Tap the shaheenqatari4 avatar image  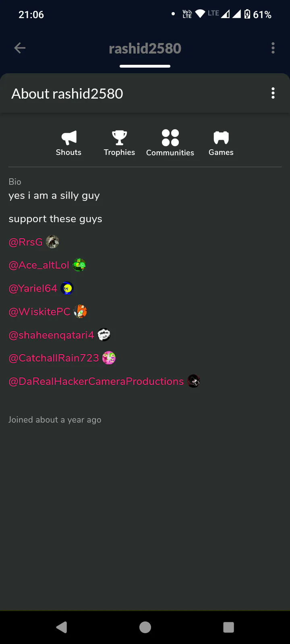coord(104,335)
